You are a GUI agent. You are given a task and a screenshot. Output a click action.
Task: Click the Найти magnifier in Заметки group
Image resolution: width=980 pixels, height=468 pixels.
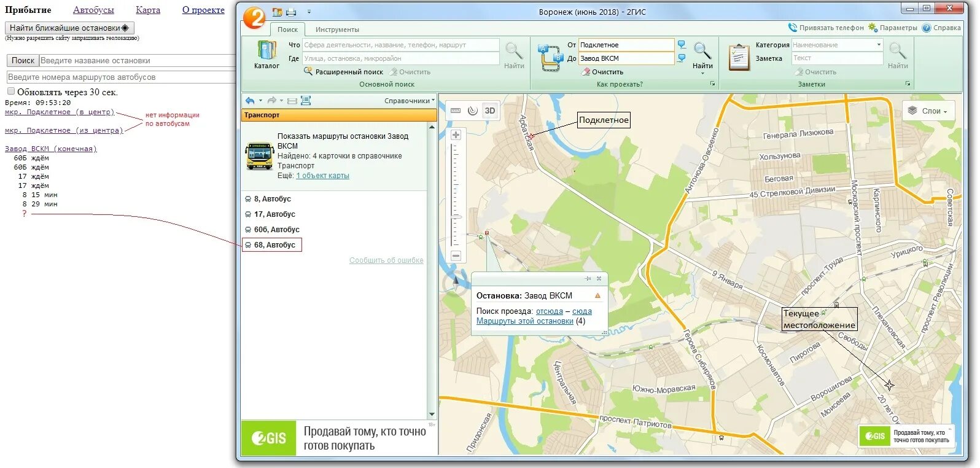pos(897,55)
